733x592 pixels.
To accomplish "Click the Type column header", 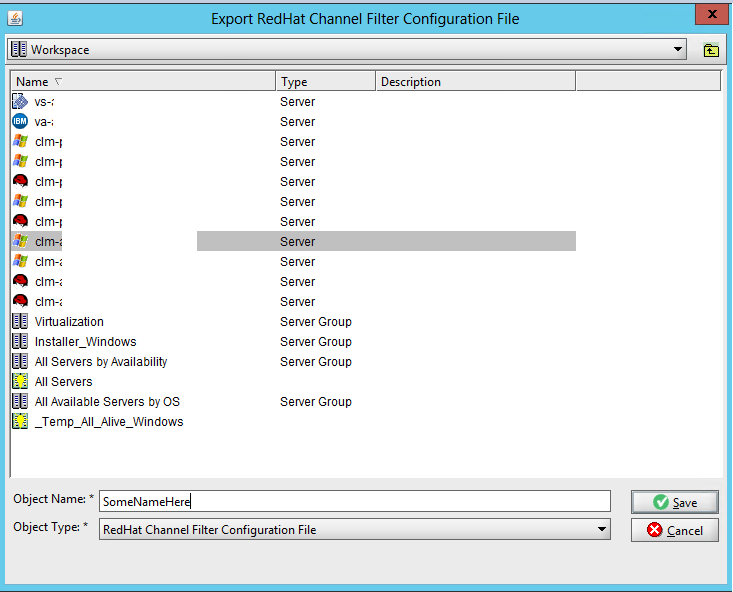I will [325, 82].
